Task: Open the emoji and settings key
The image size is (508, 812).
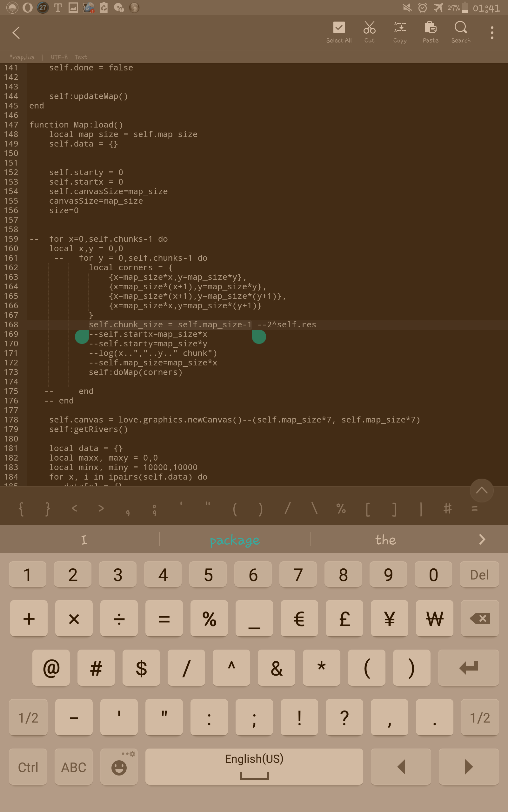Action: pos(119,767)
